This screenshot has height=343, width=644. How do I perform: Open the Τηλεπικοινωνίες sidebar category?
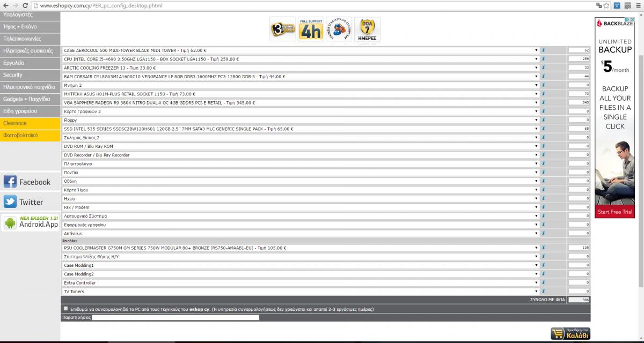click(x=30, y=39)
